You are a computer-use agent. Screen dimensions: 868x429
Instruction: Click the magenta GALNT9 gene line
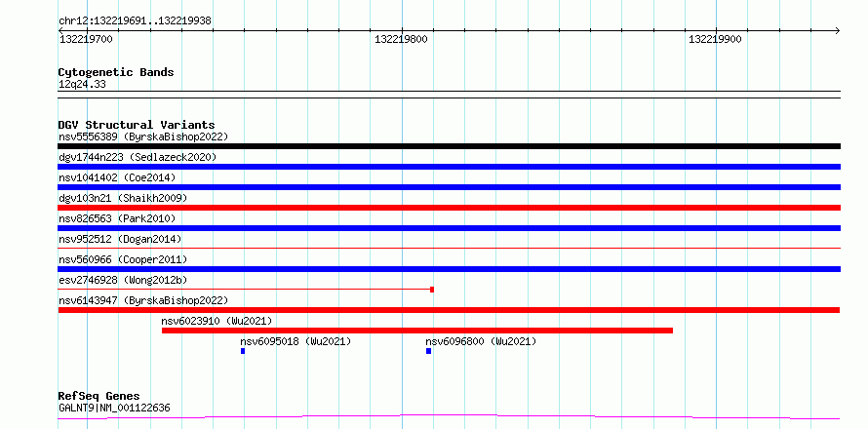point(449,416)
